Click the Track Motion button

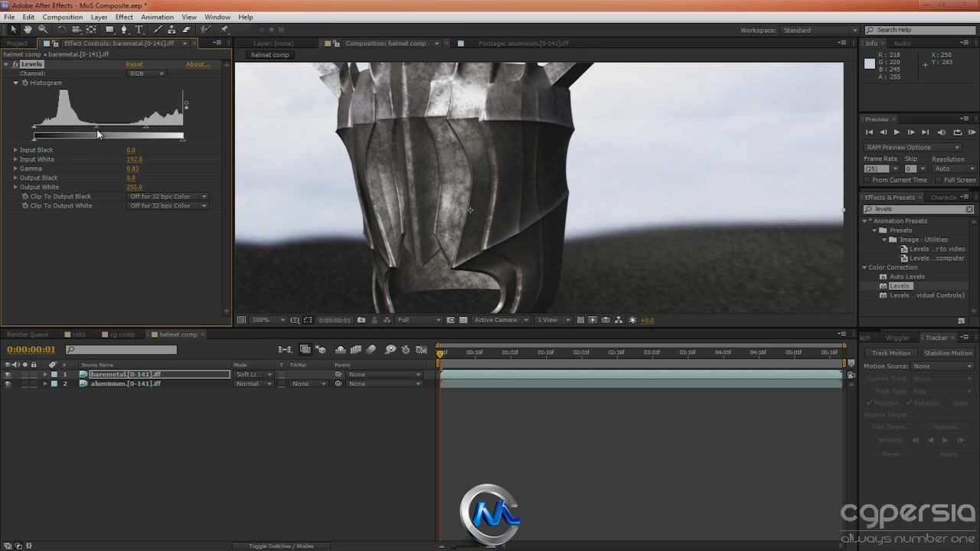[x=891, y=353]
